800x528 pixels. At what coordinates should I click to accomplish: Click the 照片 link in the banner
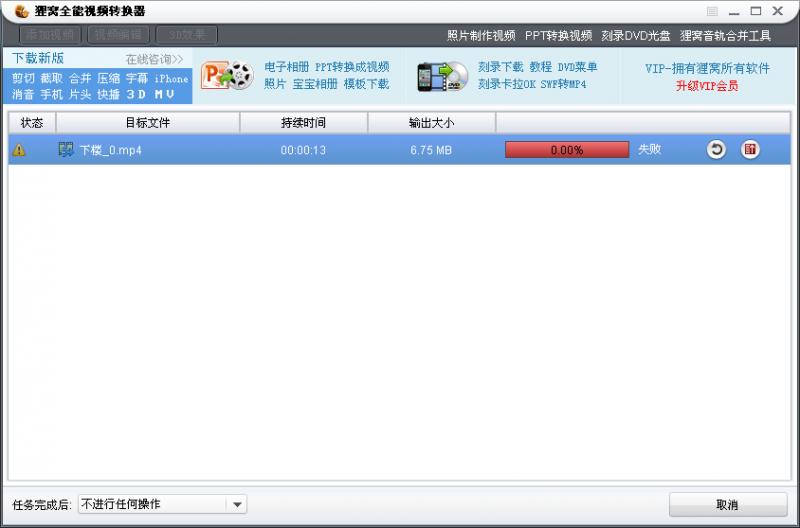tap(275, 84)
